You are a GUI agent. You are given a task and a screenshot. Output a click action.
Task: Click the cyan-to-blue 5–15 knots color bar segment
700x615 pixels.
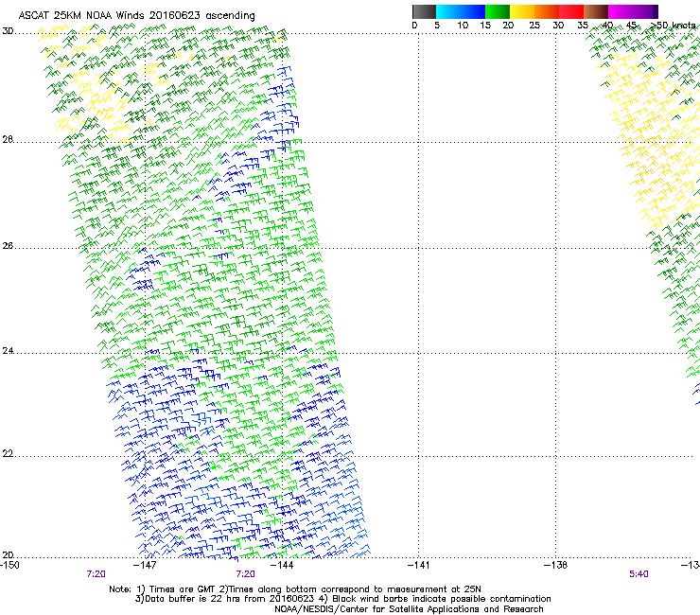(461, 11)
